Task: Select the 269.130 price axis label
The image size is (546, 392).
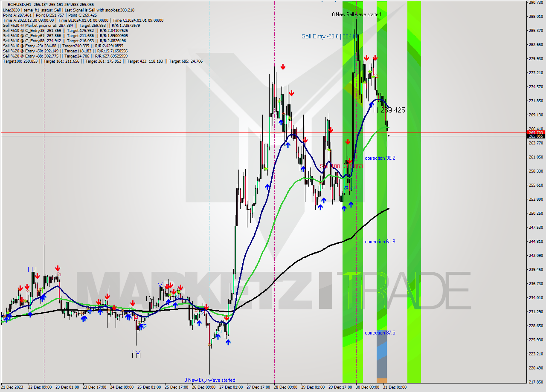Action: tap(536, 115)
